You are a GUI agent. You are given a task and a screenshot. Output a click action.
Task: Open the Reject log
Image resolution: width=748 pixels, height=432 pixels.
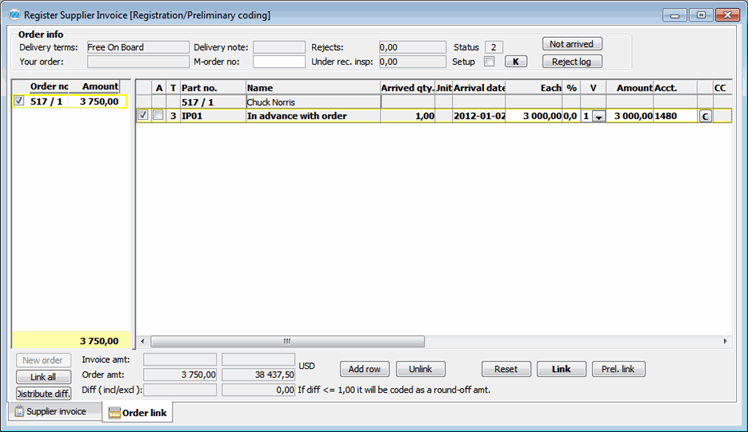(572, 61)
